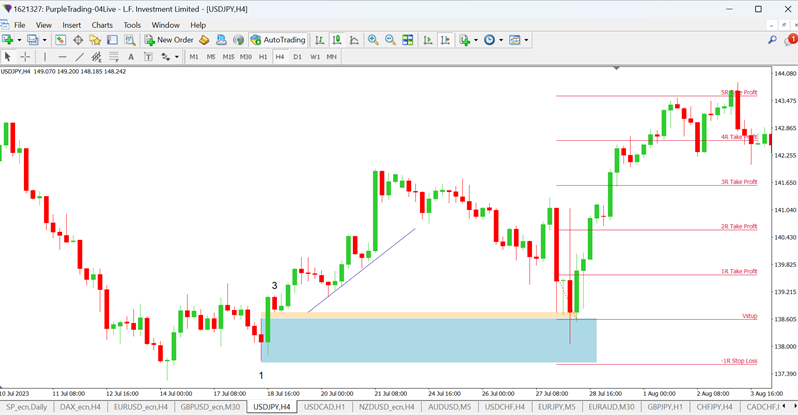Switch timeframe to MN
Screen dimensions: 798x415
pos(332,57)
